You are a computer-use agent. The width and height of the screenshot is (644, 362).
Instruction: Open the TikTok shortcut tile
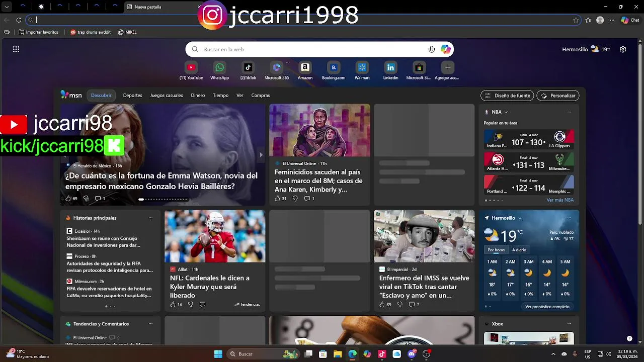(x=248, y=67)
